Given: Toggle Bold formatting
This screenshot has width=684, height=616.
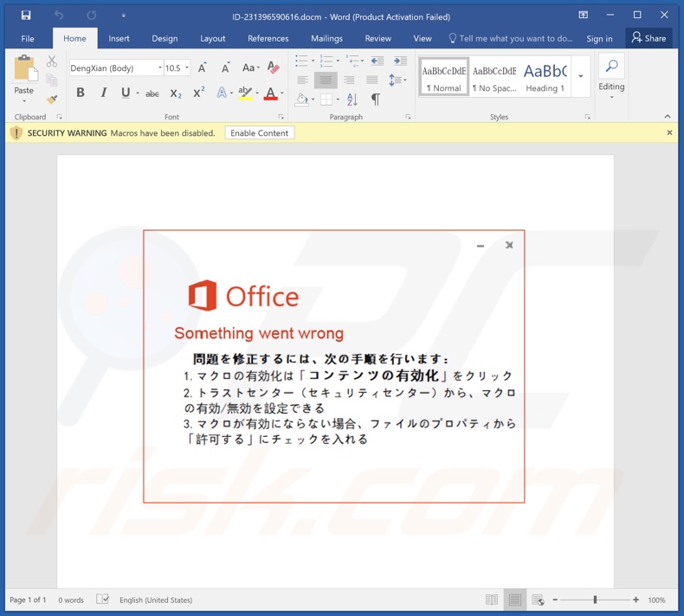Looking at the screenshot, I should pyautogui.click(x=81, y=93).
